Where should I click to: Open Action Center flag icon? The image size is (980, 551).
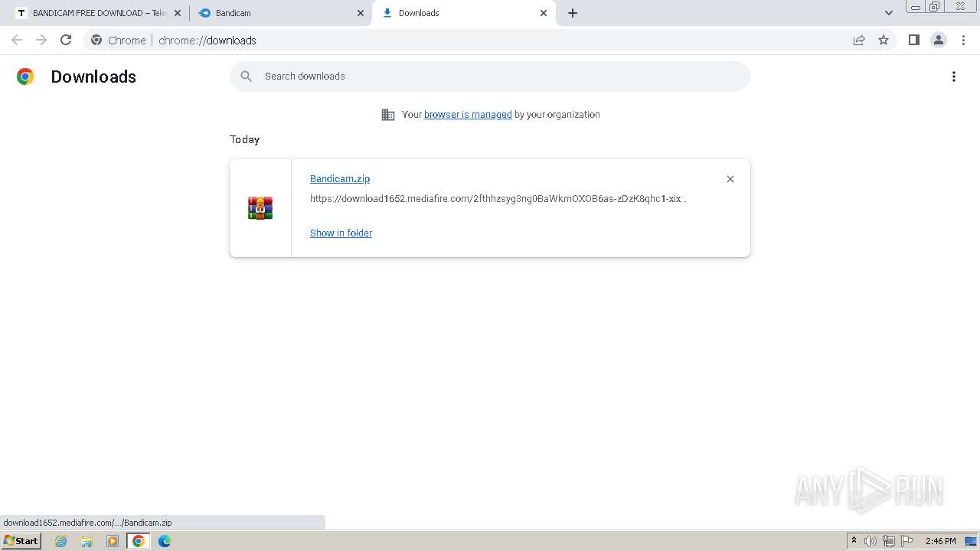click(x=907, y=541)
